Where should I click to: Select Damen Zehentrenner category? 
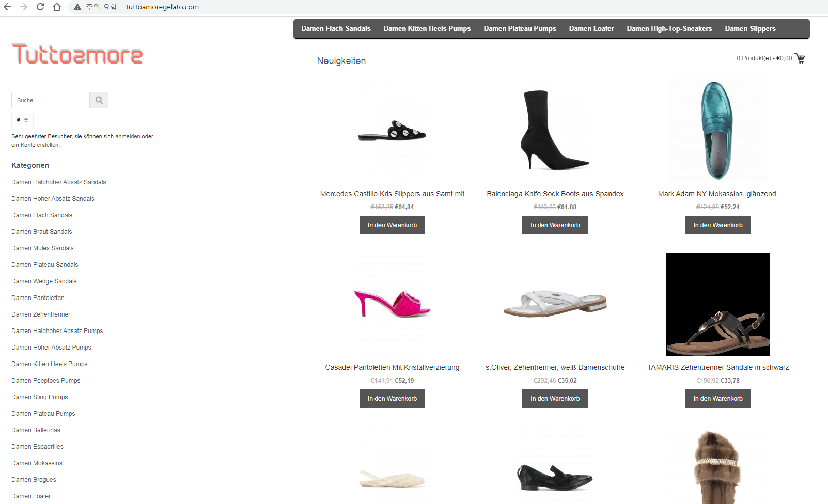tap(41, 314)
